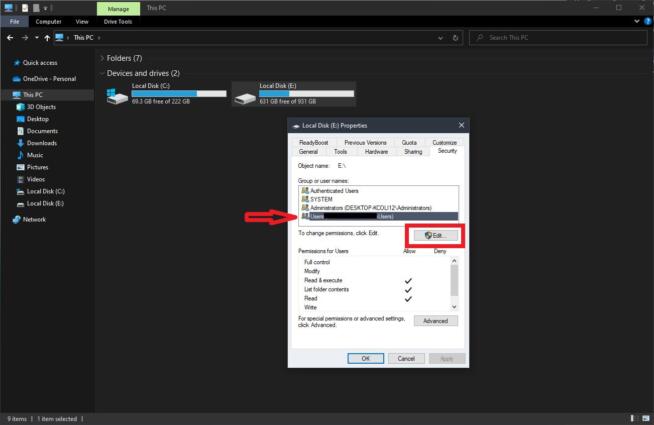654x425 pixels.
Task: Switch to the General tab
Action: coord(309,152)
